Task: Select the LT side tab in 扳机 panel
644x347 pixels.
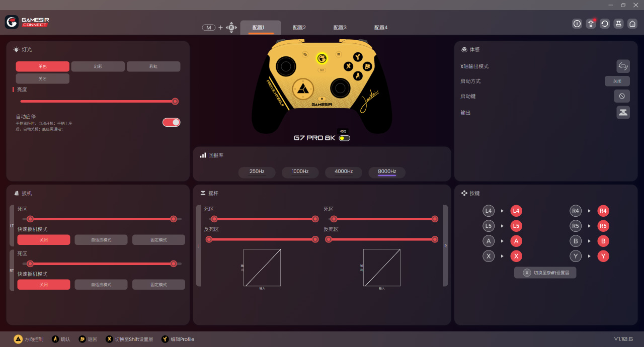Action: (12, 226)
